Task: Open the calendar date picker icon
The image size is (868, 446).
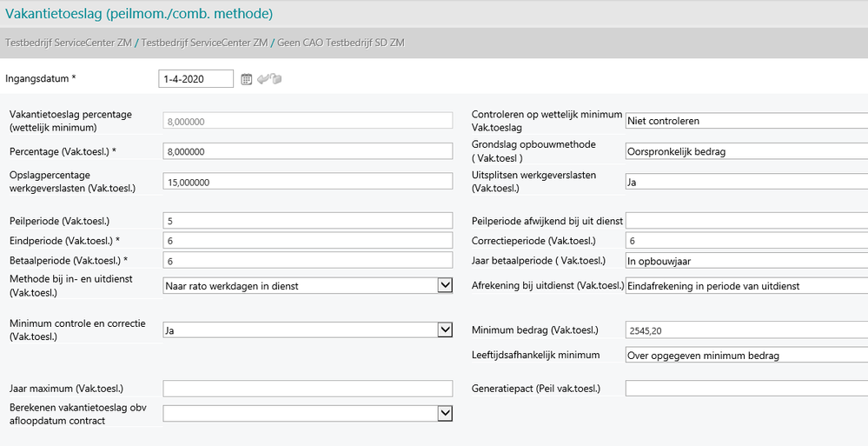Action: click(x=247, y=79)
